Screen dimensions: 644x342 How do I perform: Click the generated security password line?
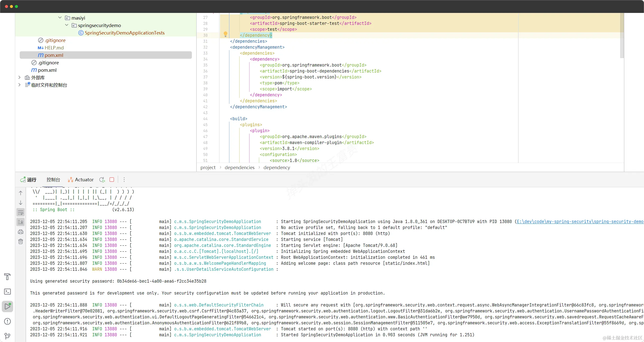(x=118, y=281)
